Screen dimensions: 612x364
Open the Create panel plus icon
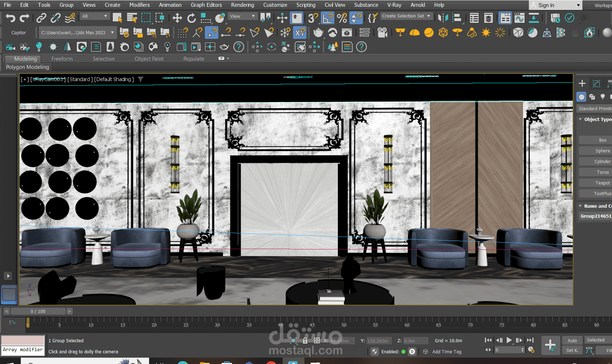pyautogui.click(x=582, y=84)
